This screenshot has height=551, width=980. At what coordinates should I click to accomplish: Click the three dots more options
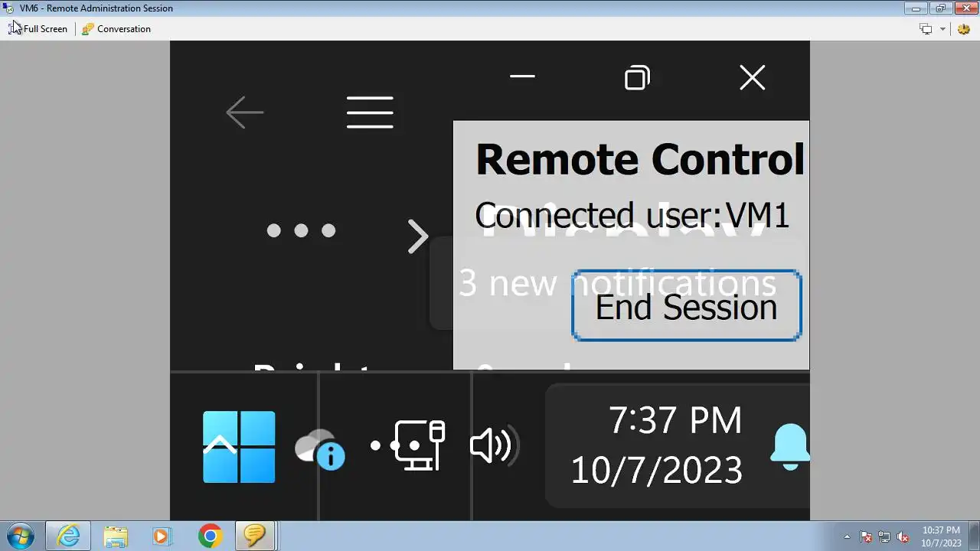301,230
